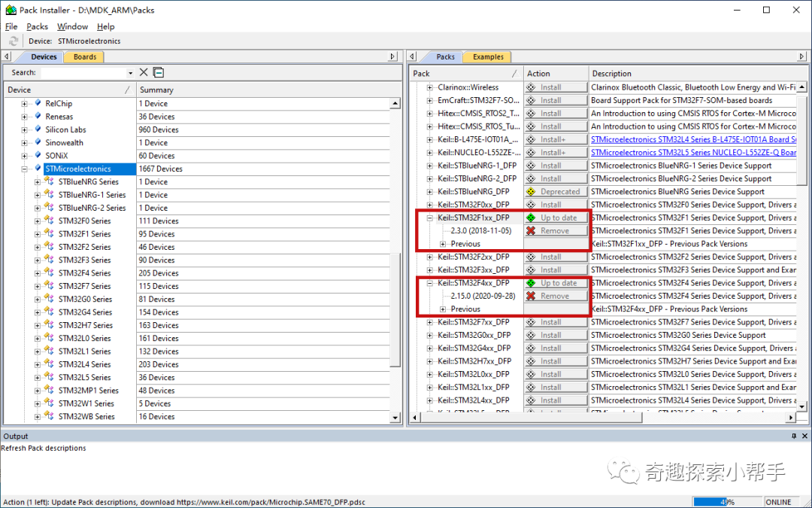Click the Silicon Labs vendor icon
The image size is (812, 508).
[x=38, y=129]
